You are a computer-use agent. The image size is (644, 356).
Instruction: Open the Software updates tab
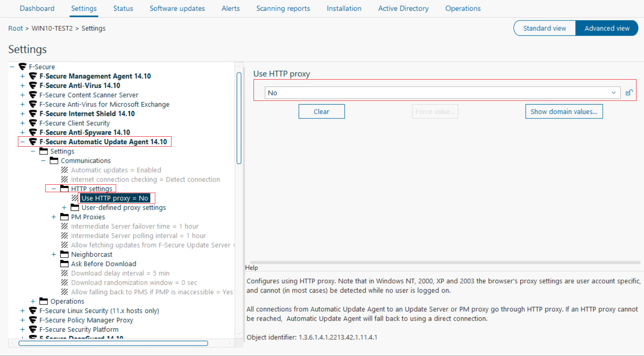click(177, 8)
